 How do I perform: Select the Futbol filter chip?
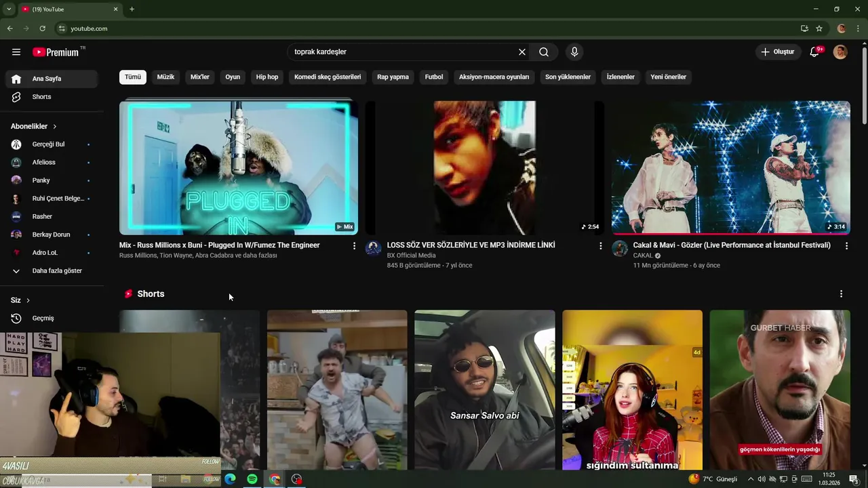click(x=434, y=77)
